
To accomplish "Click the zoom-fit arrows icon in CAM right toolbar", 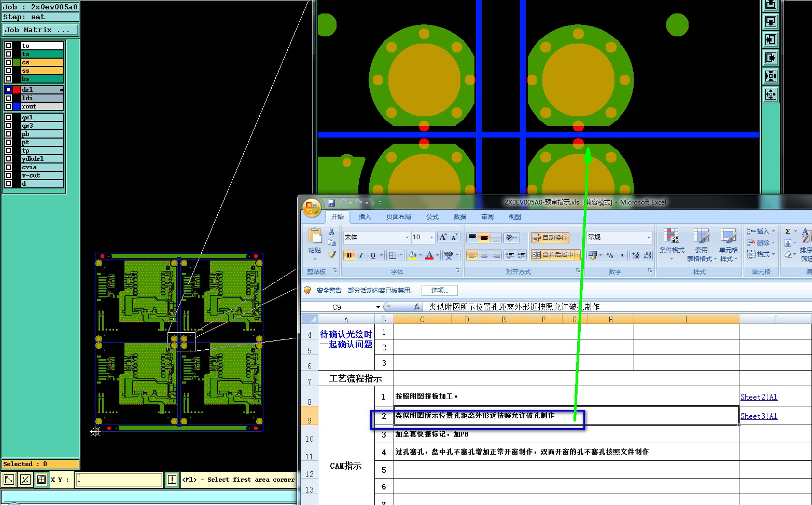I will point(771,76).
